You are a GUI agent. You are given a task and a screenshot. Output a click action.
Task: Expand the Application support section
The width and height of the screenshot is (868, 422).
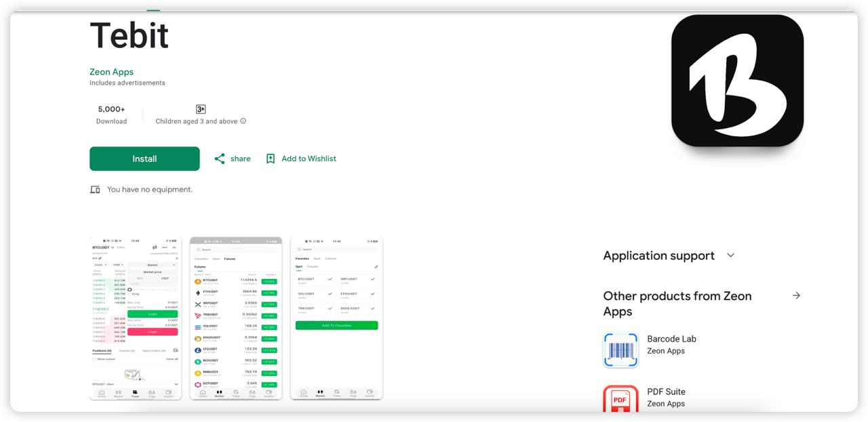(730, 255)
